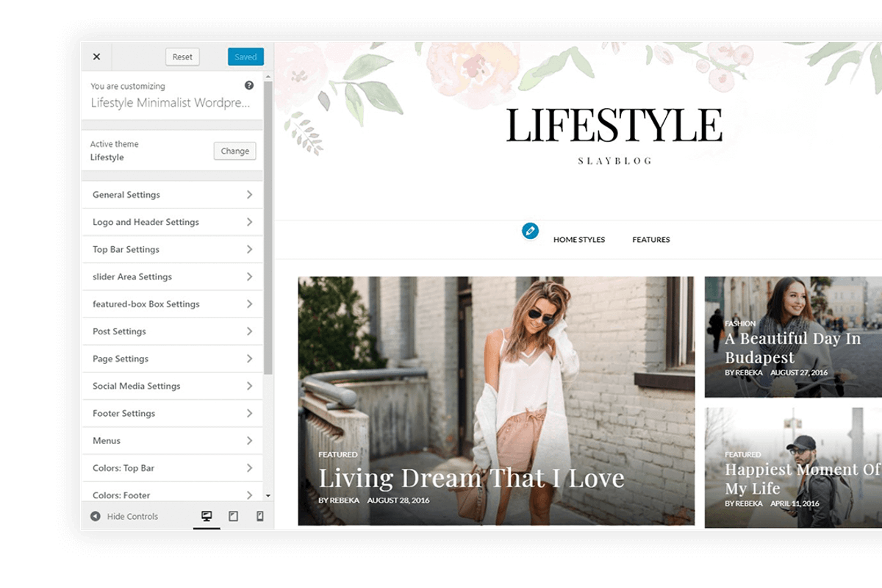
Task: Open Colors: Top Bar section
Action: pyautogui.click(x=172, y=467)
